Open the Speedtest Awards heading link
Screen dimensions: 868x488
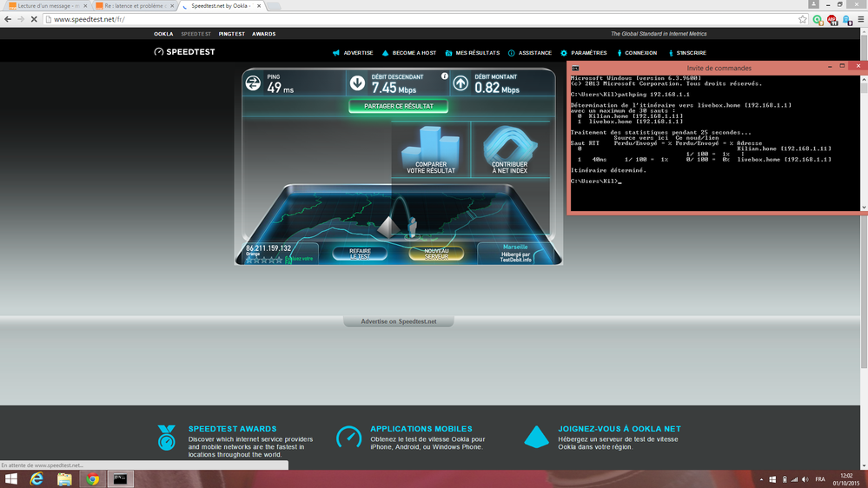232,429
